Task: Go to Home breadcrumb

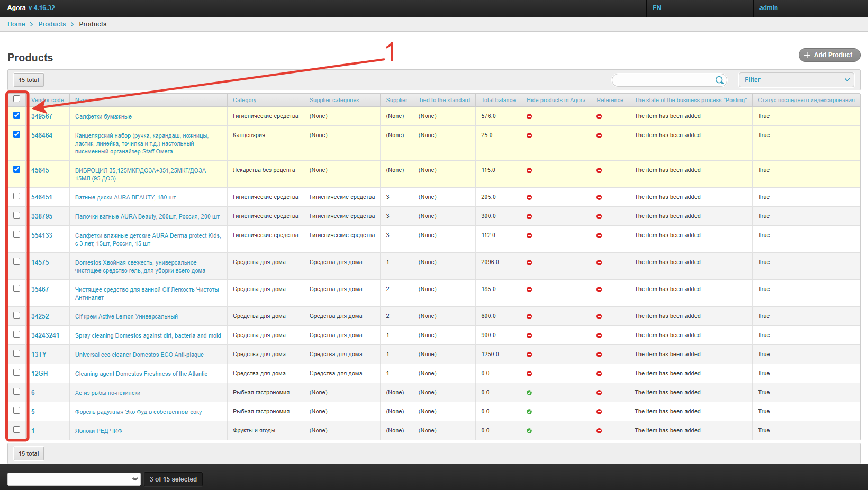Action: click(16, 24)
